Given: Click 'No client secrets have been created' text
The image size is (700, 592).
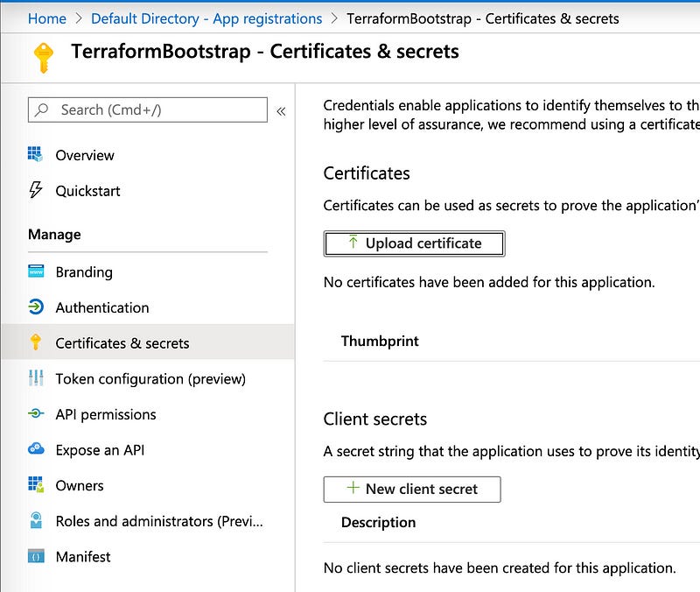Looking at the screenshot, I should coord(500,567).
